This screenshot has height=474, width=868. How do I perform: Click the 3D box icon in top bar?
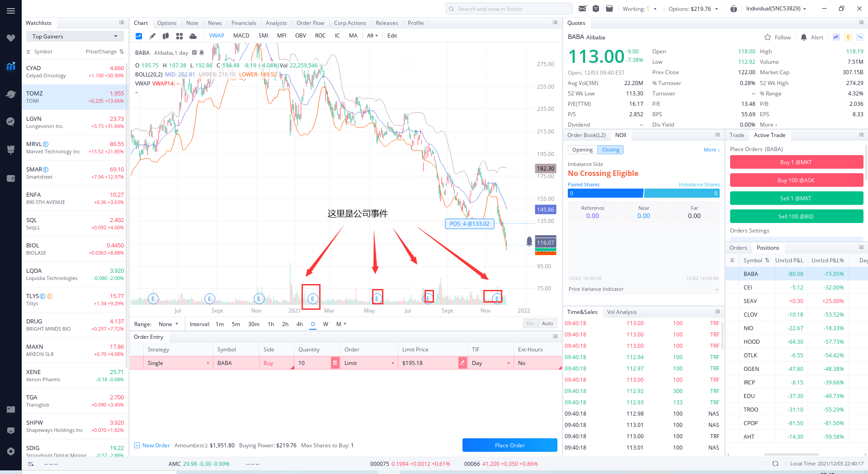[x=596, y=9]
